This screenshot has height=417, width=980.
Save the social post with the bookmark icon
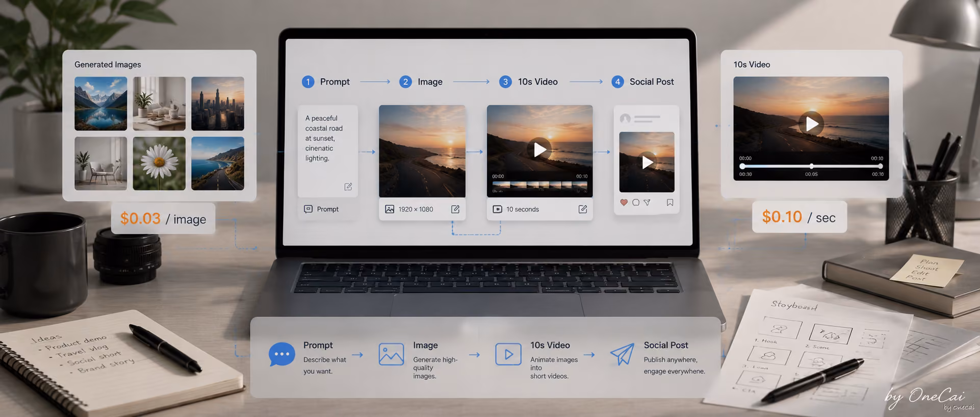click(670, 202)
